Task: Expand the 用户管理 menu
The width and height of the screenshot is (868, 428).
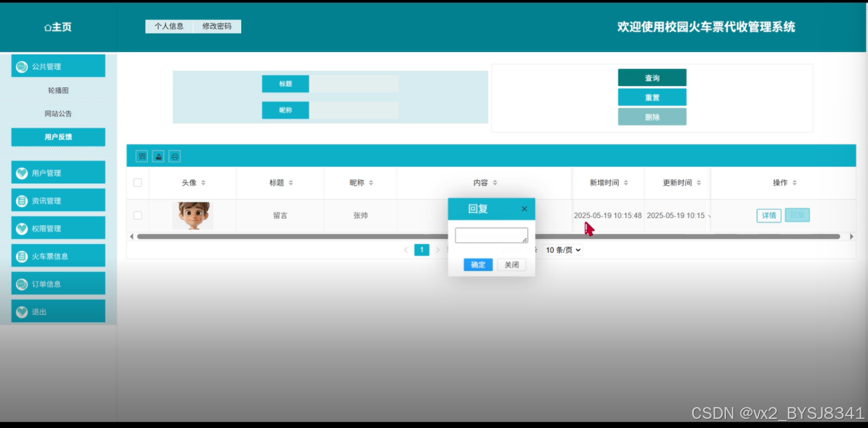Action: (x=58, y=173)
